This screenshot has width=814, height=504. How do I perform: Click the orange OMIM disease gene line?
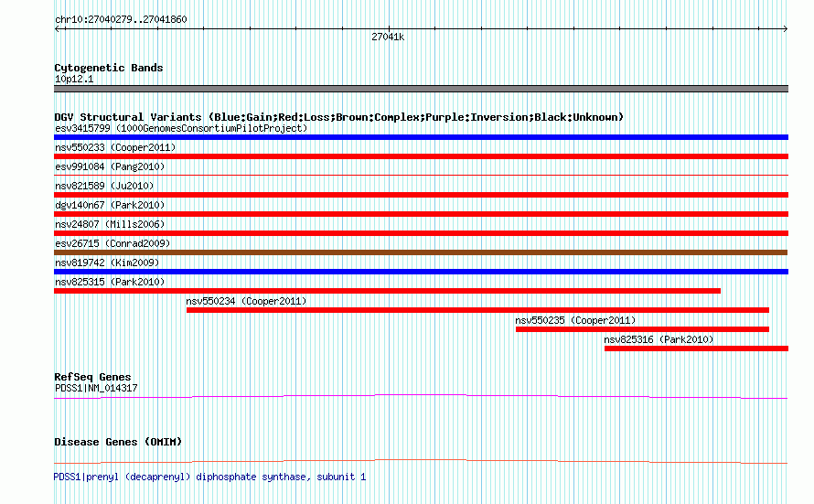[421, 461]
